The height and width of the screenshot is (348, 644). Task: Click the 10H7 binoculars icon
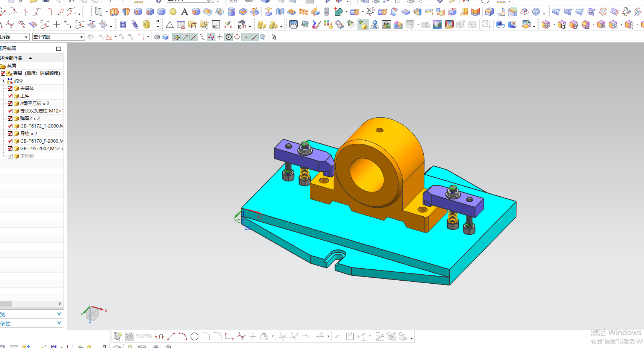tap(242, 25)
